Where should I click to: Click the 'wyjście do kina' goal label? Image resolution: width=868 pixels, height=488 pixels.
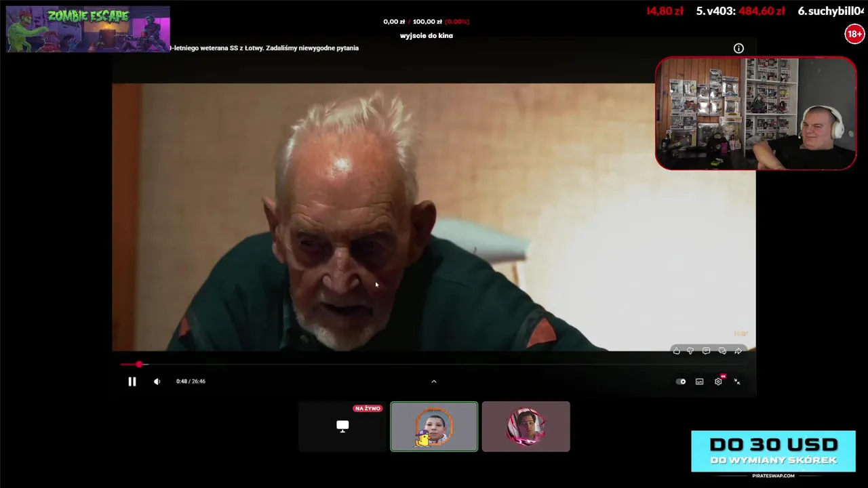(427, 36)
